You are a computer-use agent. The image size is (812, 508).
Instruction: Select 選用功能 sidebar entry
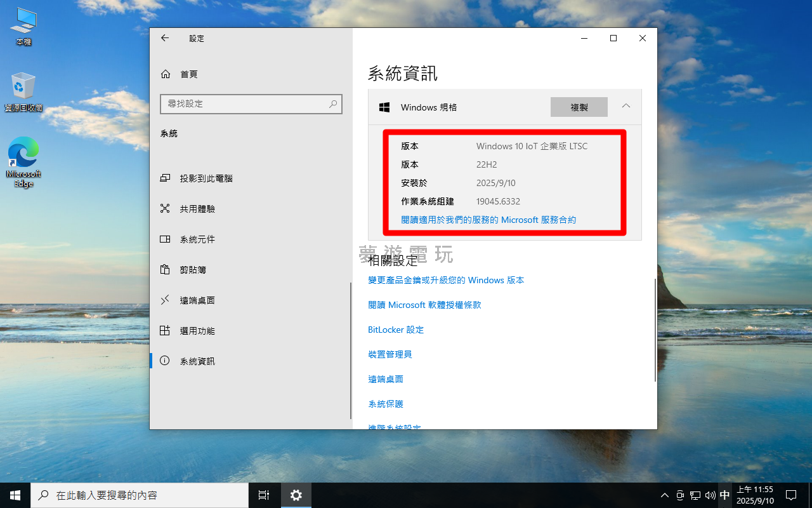point(197,331)
